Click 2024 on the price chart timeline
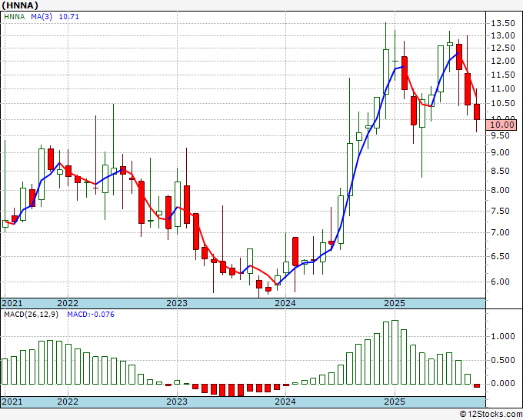523x420 pixels. (x=286, y=303)
